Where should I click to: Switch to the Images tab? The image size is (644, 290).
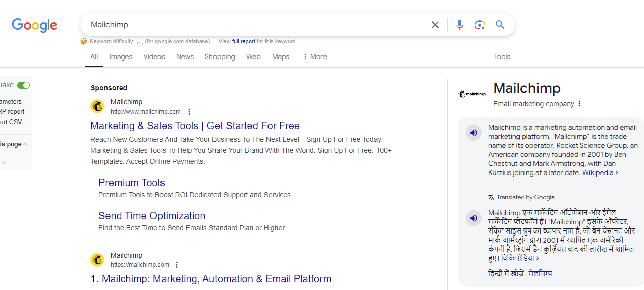(x=121, y=56)
